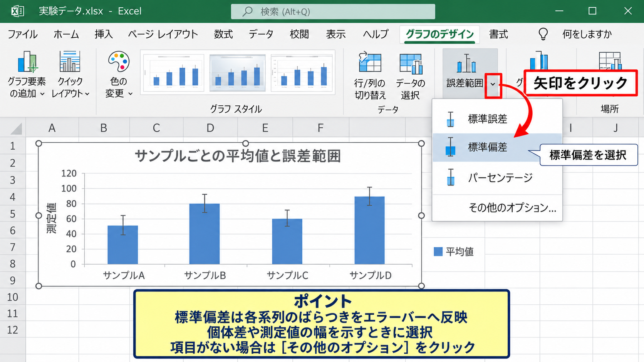644x362 pixels.
Task: Open the グラフ要素の追加 dropdown arrow
Action: pos(42,94)
